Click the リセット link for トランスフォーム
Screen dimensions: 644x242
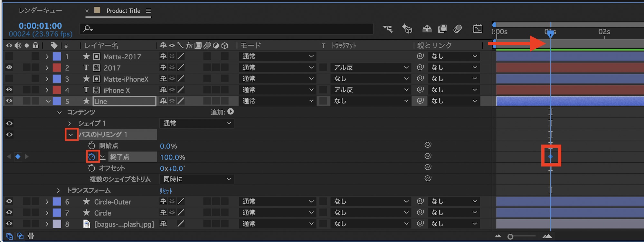pos(166,191)
